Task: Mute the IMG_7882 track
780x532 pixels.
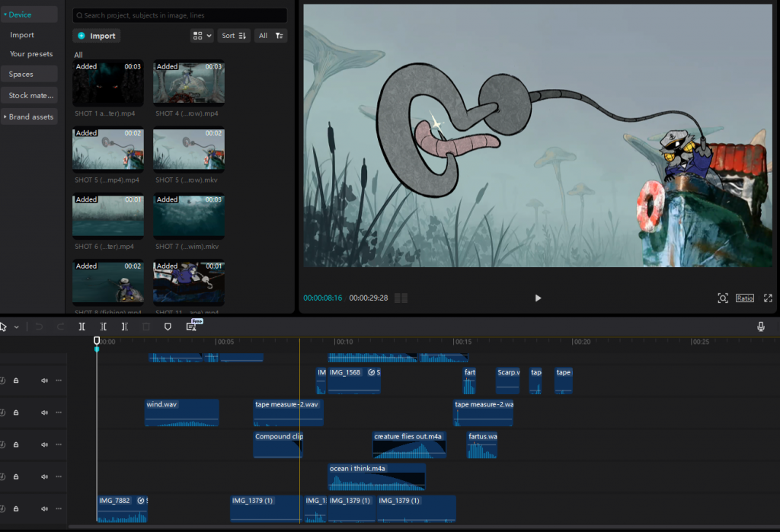Action: [x=44, y=508]
